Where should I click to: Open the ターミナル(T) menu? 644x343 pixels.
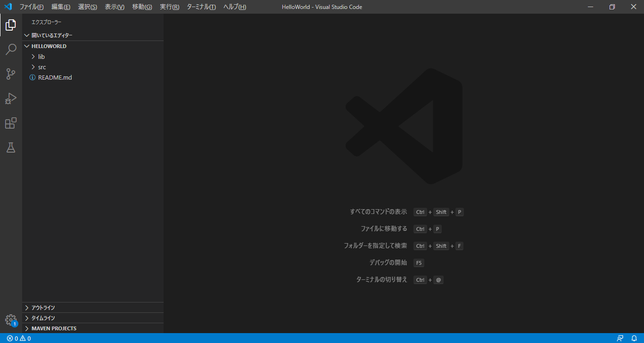point(201,7)
